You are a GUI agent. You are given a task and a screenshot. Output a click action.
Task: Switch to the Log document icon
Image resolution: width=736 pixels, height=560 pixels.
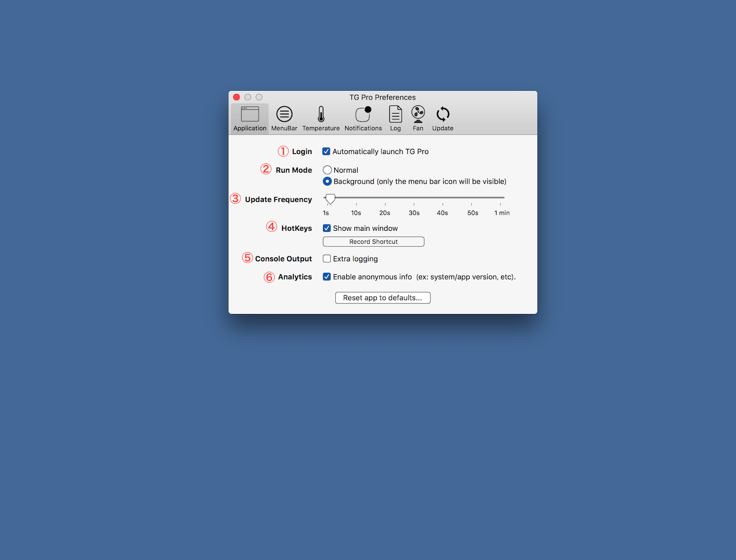click(x=395, y=115)
